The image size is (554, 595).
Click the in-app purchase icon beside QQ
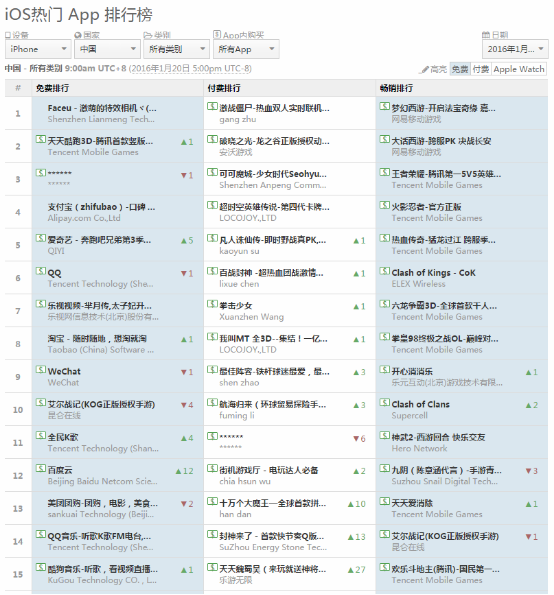(x=41, y=271)
